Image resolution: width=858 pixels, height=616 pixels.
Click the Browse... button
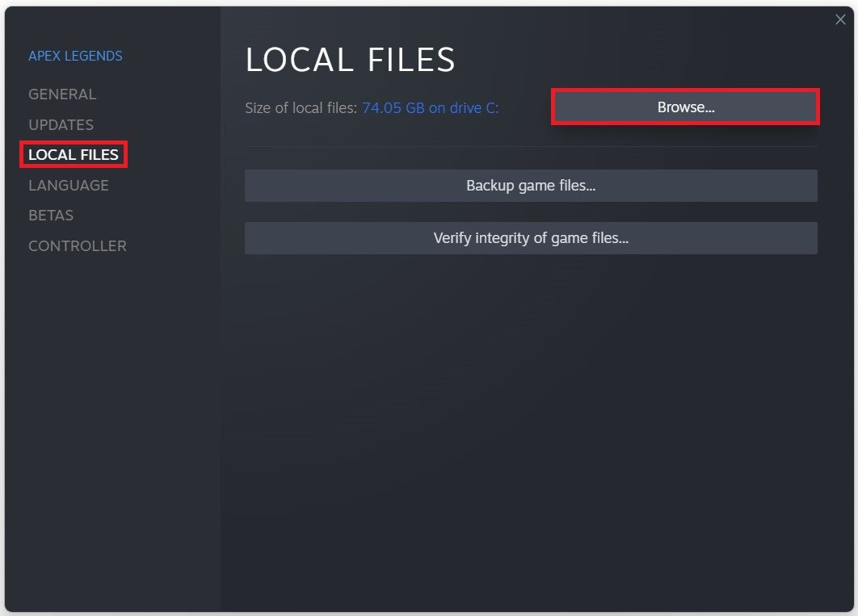click(685, 107)
